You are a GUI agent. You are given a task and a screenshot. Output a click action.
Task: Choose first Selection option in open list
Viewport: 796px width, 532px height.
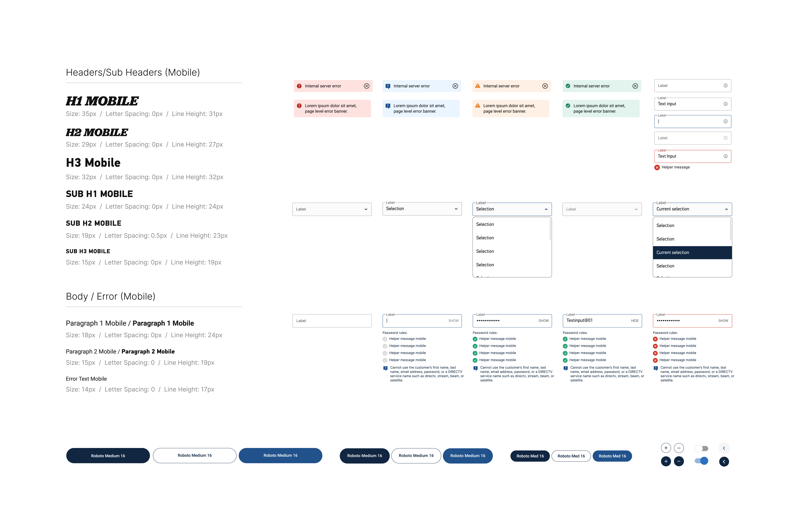point(511,224)
